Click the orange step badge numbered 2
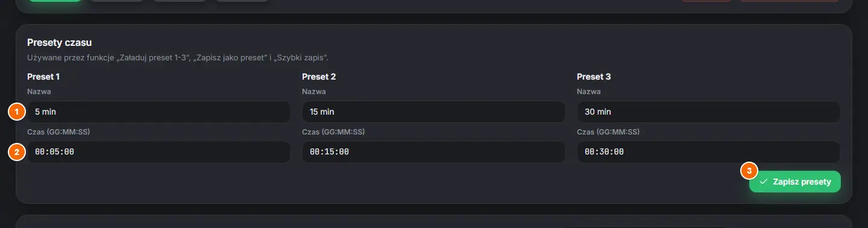This screenshot has height=228, width=868. [17, 152]
